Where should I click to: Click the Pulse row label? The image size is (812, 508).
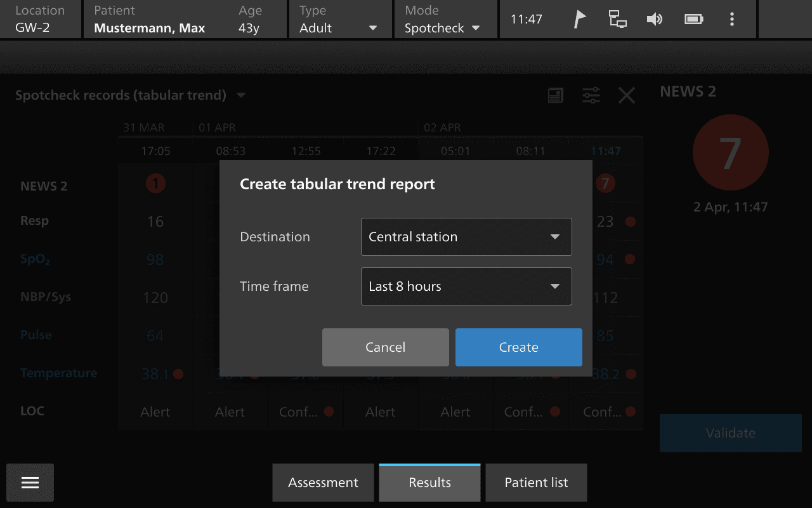tap(36, 335)
